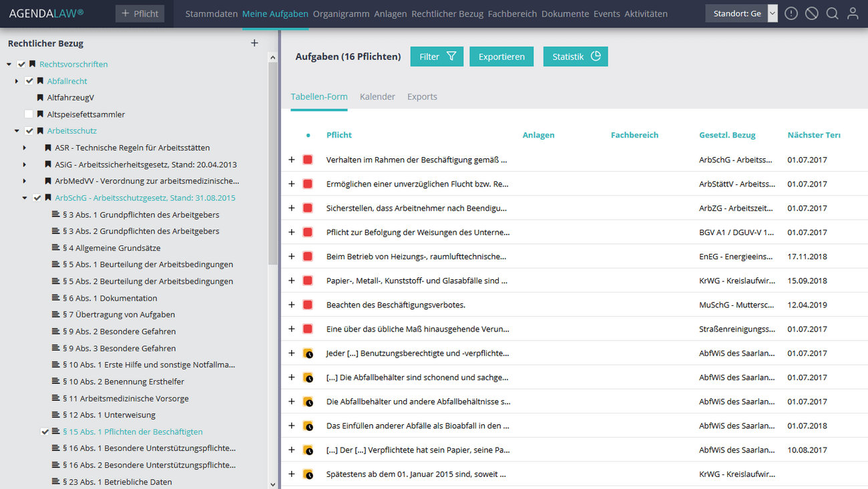Expand ASiG - Arbeitssicherheitsgesetz node
This screenshot has width=868, height=489.
(x=25, y=164)
